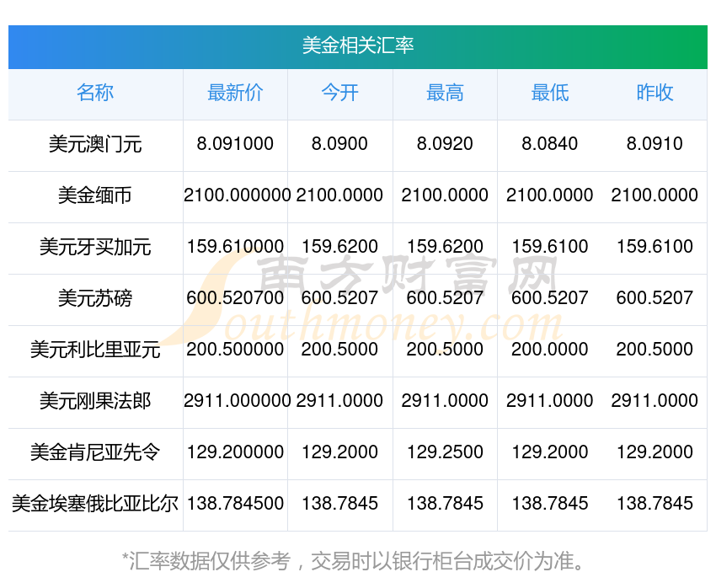Click 美元利比里亚元 今开 value 200.5000
The image size is (716, 588).
click(x=339, y=350)
